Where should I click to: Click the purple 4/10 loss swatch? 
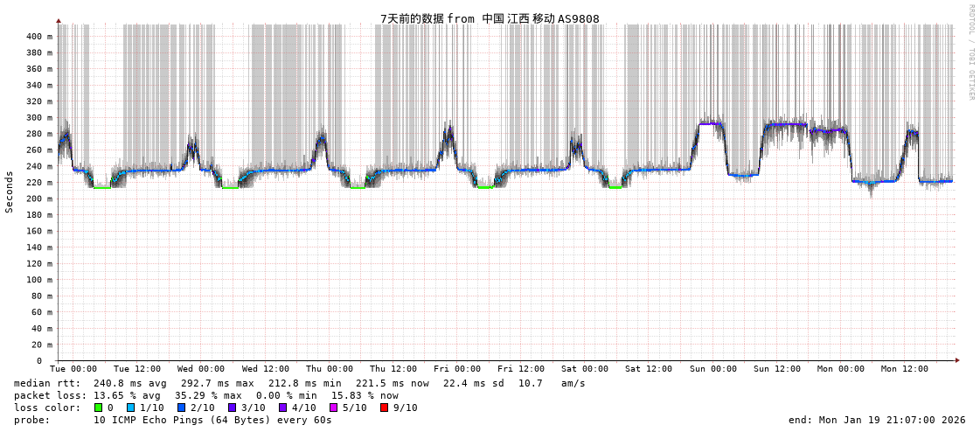tap(282, 408)
